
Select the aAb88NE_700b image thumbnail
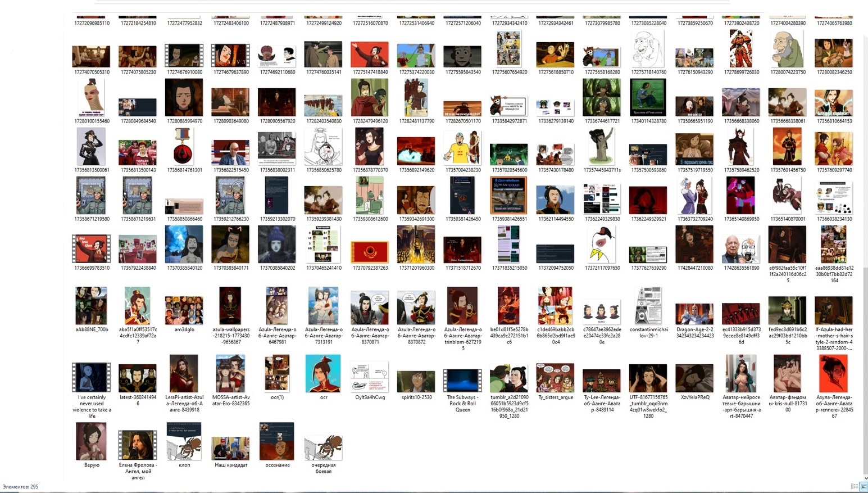(91, 306)
